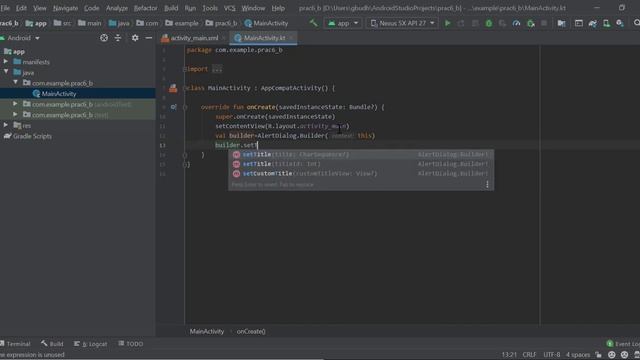Click Scroll from Source target icon
The image size is (640, 360).
tap(104, 38)
